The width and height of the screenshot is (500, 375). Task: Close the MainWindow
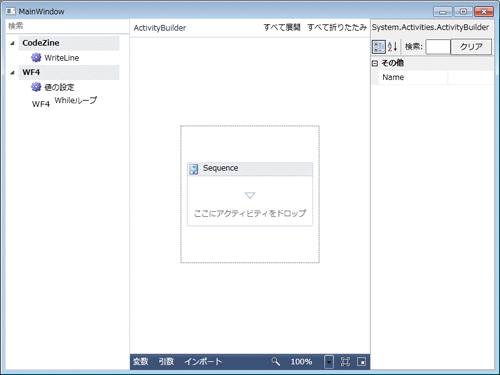click(x=484, y=12)
